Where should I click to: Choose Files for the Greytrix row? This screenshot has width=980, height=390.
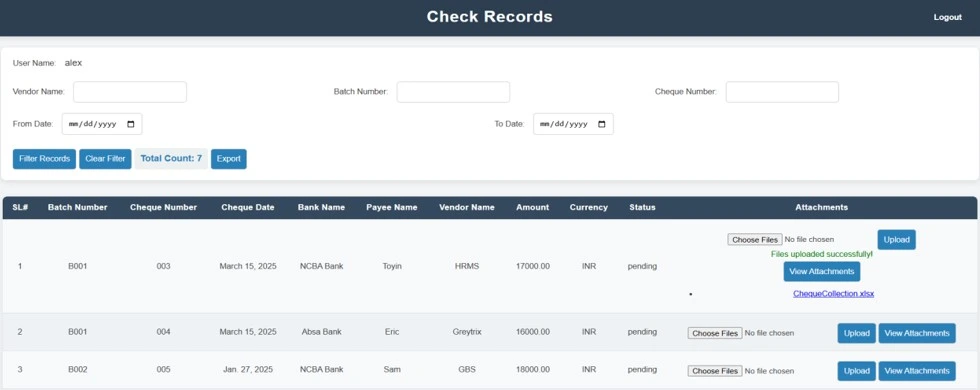[x=715, y=333]
